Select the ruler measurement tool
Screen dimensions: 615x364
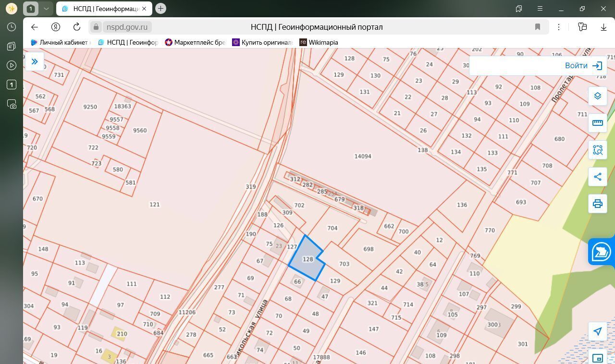click(x=598, y=123)
